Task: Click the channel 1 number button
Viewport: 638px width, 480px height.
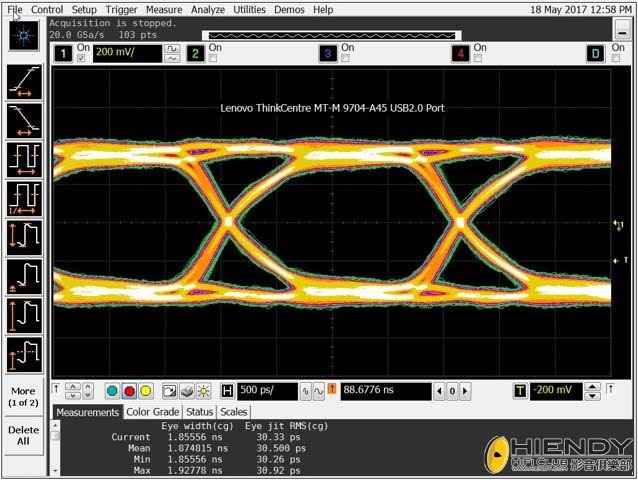Action: coord(63,54)
